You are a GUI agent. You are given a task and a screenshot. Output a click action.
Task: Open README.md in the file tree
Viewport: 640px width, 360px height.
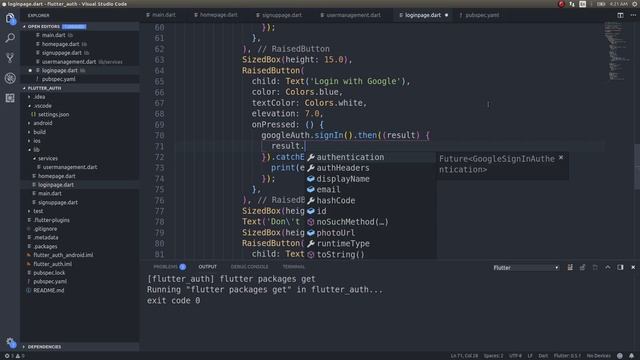(48, 290)
